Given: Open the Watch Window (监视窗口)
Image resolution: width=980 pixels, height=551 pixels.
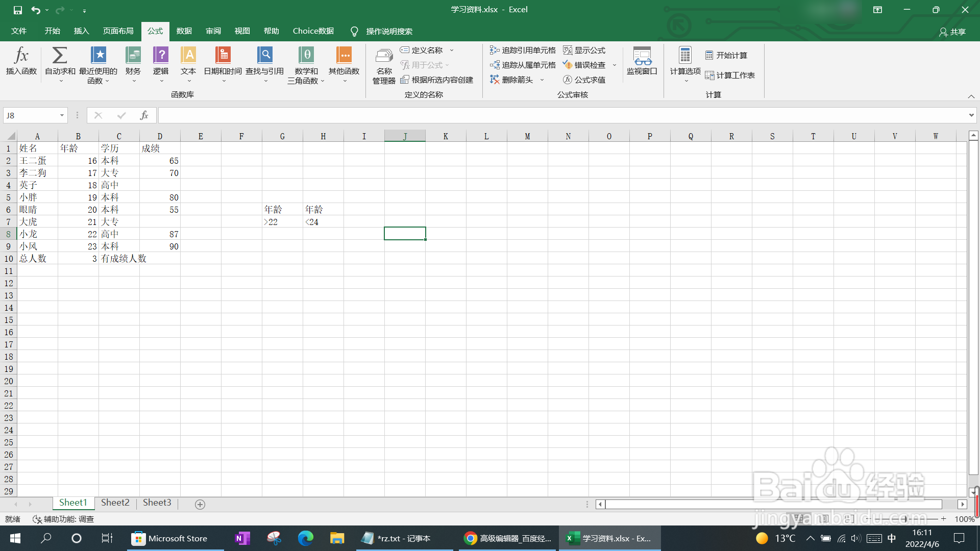Looking at the screenshot, I should click(642, 61).
